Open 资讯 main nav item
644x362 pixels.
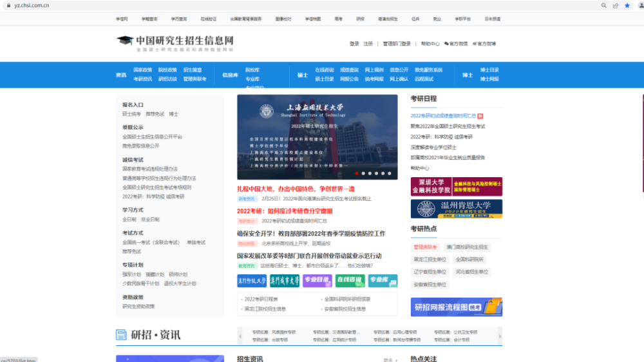coord(121,75)
